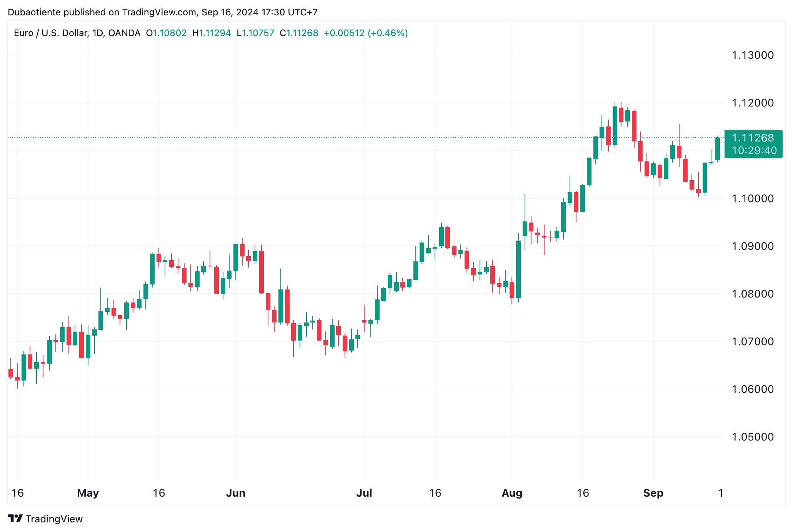
Task: Click the Aug label on time axis
Action: (512, 493)
